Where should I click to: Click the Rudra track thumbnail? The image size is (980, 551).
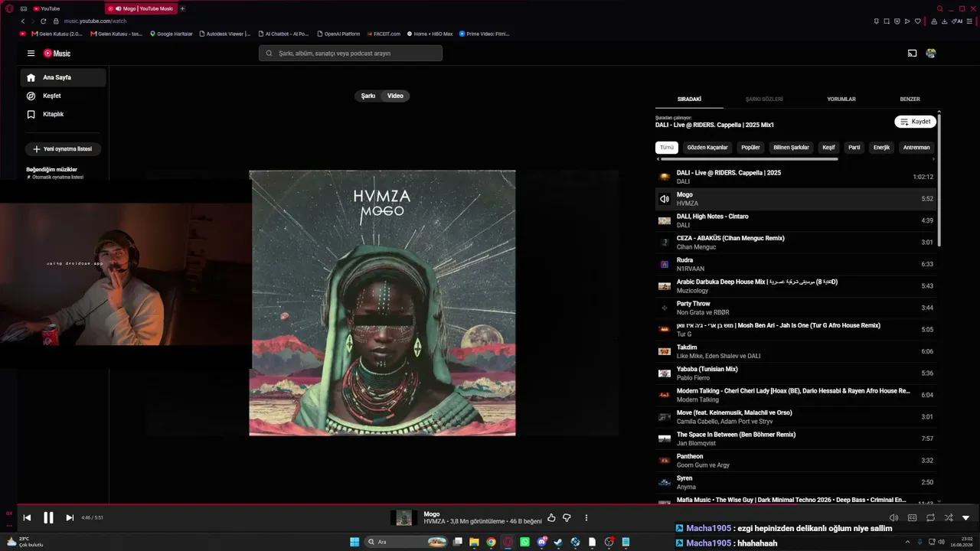tap(665, 264)
